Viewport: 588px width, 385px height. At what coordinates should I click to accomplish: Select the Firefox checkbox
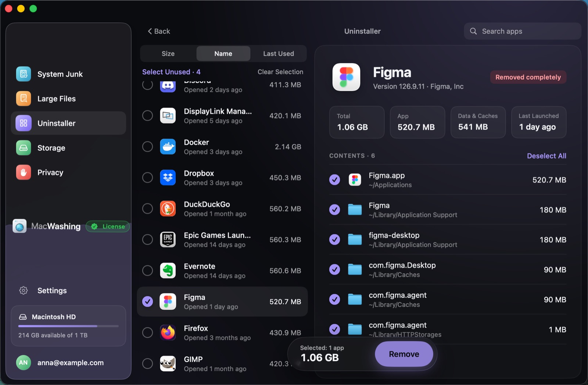pyautogui.click(x=147, y=333)
